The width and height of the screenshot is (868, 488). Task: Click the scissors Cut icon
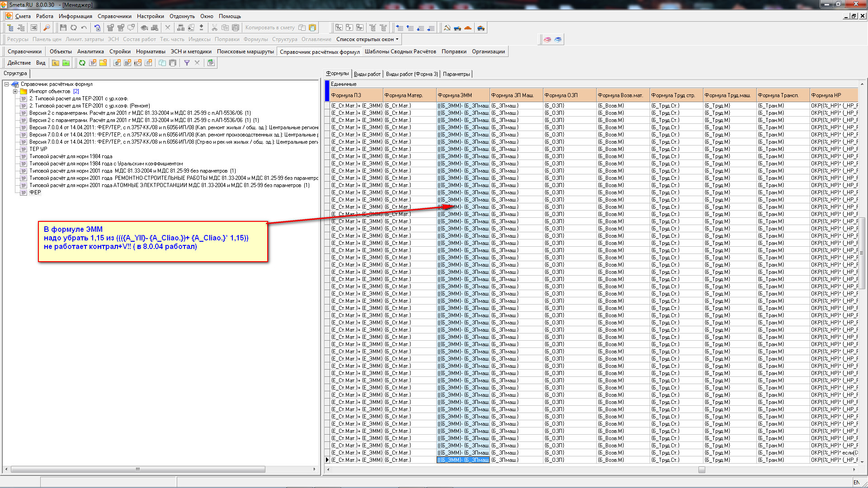[215, 28]
